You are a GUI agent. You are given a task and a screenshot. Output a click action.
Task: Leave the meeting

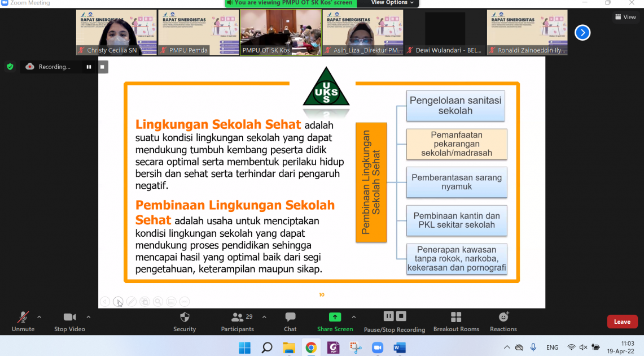click(x=622, y=322)
